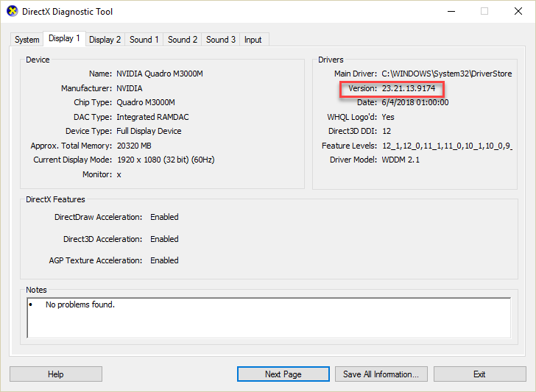Click the DirectDraw Acceleration Enabled value

(x=164, y=217)
